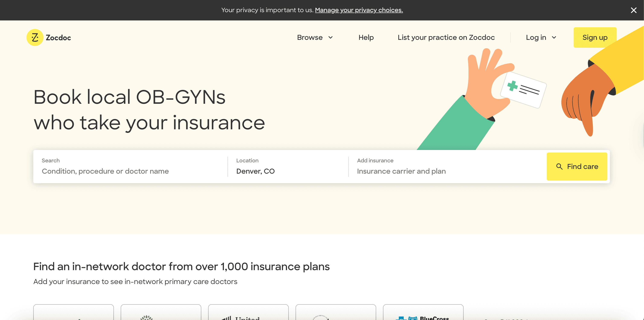Screen dimensions: 644x320
Task: Focus the condition, procedure or doctor search field
Action: [130, 171]
